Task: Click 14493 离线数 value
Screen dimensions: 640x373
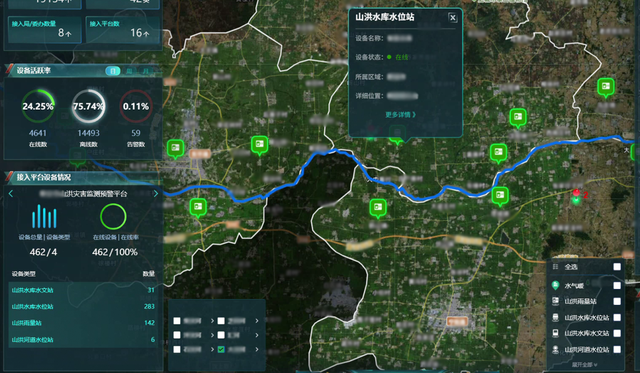Action: pyautogui.click(x=88, y=133)
